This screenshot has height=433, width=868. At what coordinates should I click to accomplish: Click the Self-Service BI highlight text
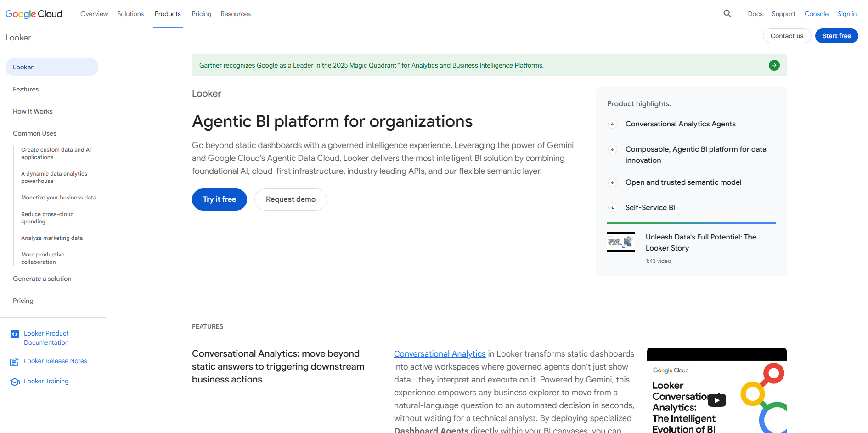point(650,208)
